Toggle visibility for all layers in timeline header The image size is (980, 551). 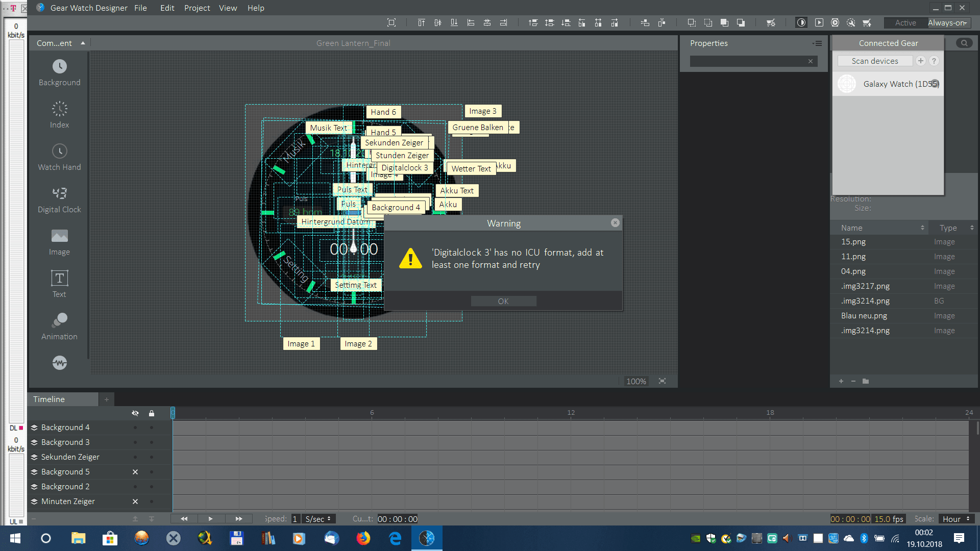[x=135, y=413]
